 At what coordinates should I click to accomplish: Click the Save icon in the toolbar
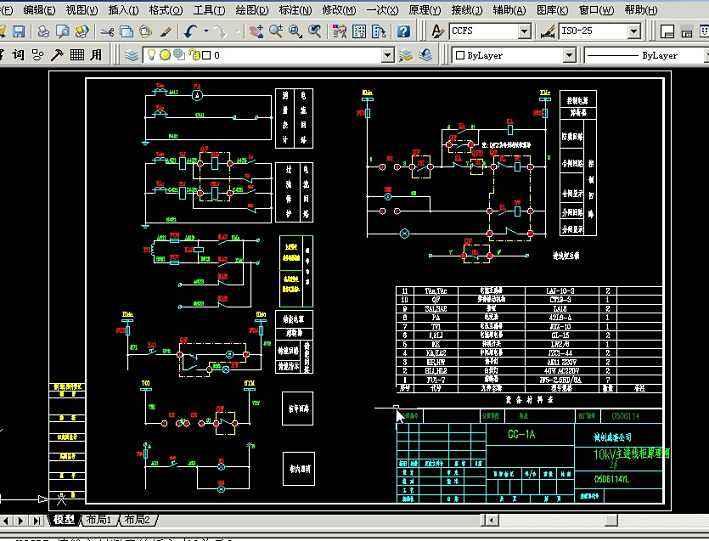[19, 32]
